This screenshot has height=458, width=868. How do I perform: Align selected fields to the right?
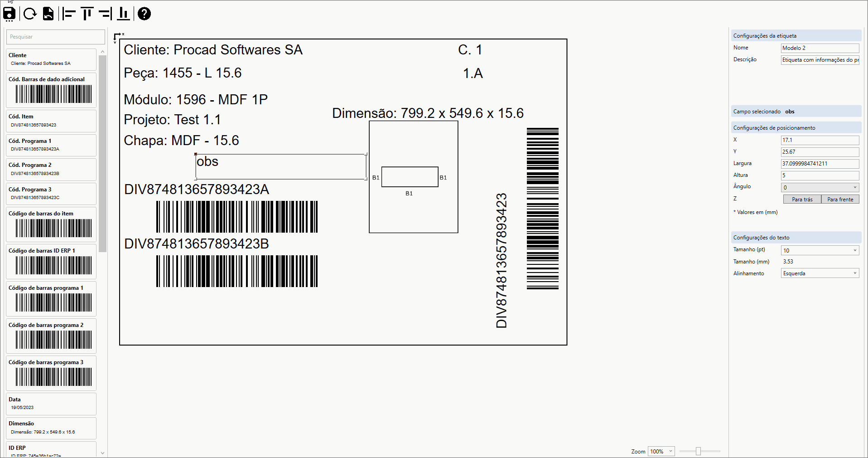(105, 14)
